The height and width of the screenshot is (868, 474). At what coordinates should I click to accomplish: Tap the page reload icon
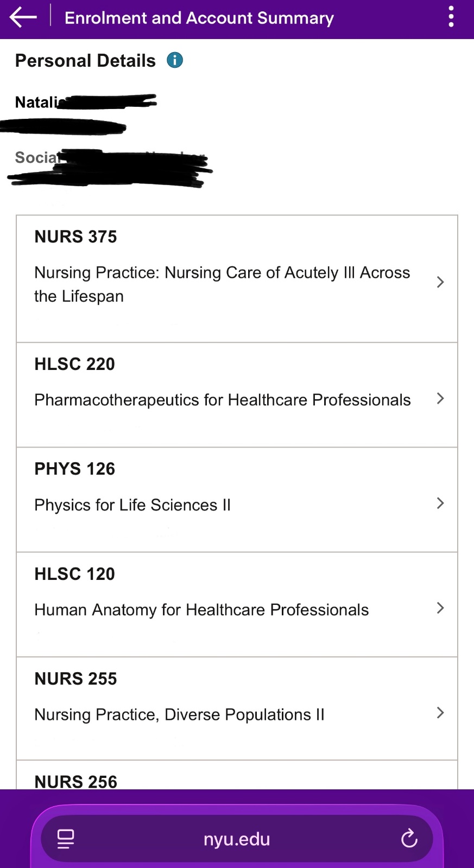409,839
